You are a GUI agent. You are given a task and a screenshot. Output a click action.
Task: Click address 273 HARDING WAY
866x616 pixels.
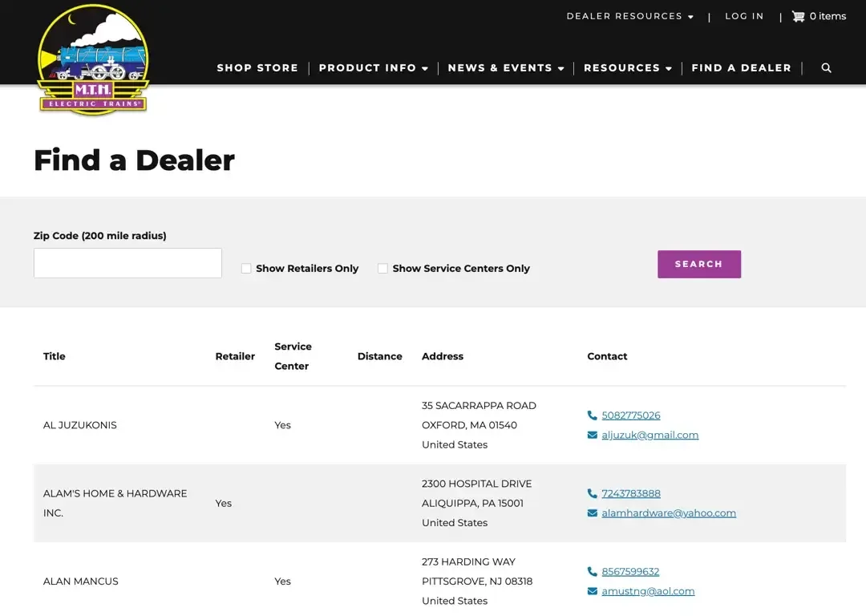468,561
